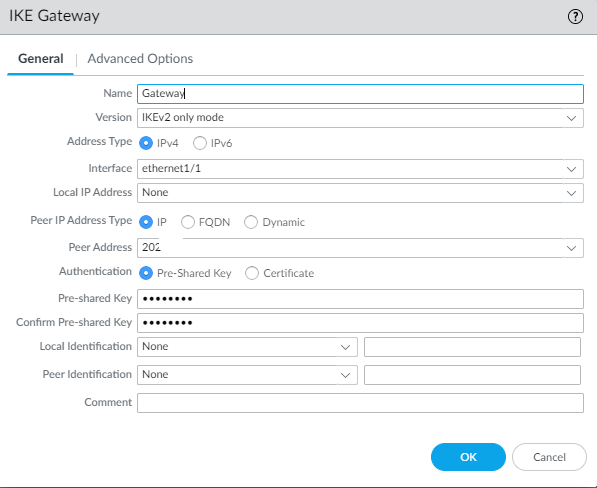Choose FQDN as peer IP address type
The image size is (597, 488).
(x=188, y=222)
